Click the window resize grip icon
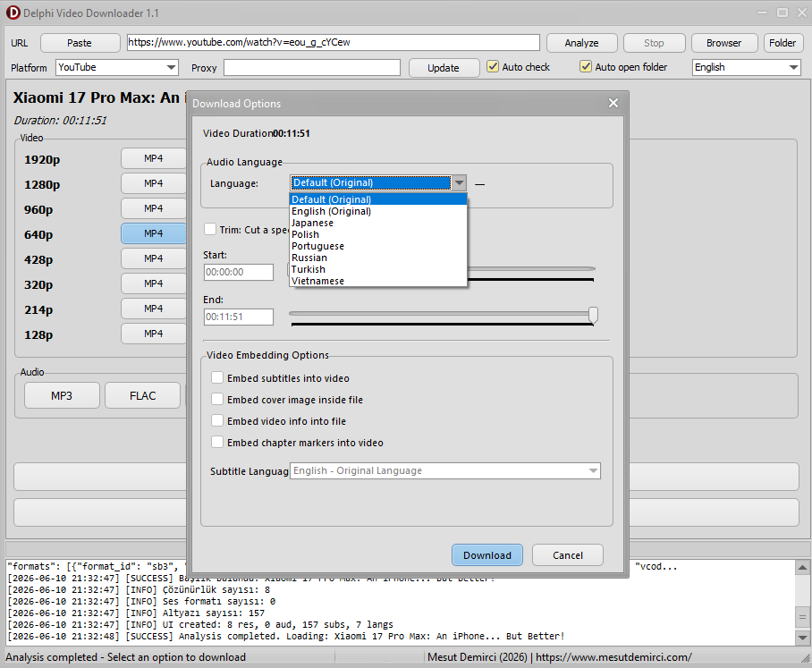This screenshot has height=668, width=812. coord(805,658)
